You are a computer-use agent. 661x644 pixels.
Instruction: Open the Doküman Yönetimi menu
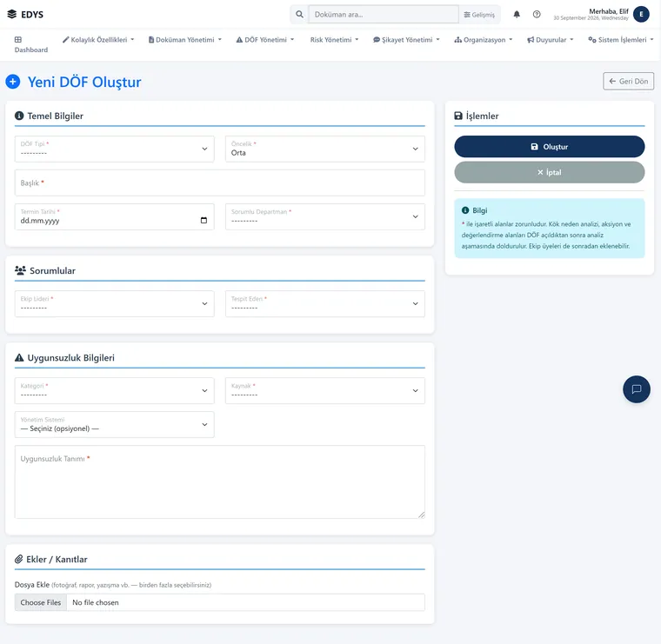coord(184,40)
